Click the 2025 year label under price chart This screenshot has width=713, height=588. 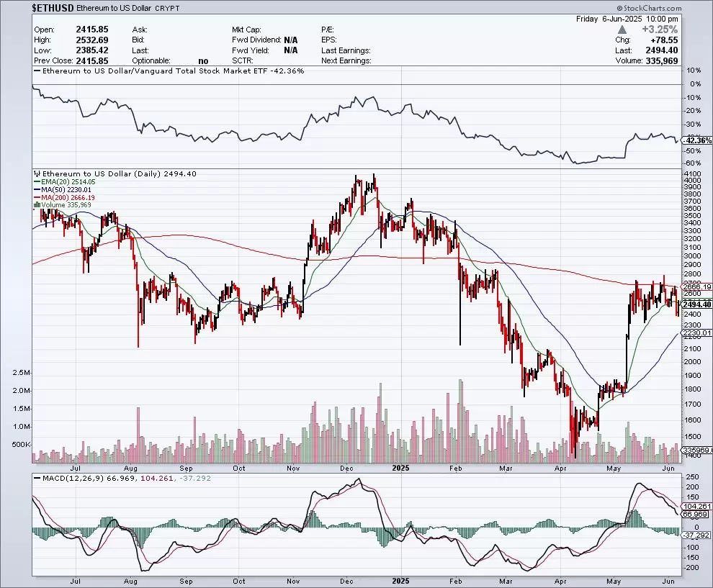[x=400, y=468]
